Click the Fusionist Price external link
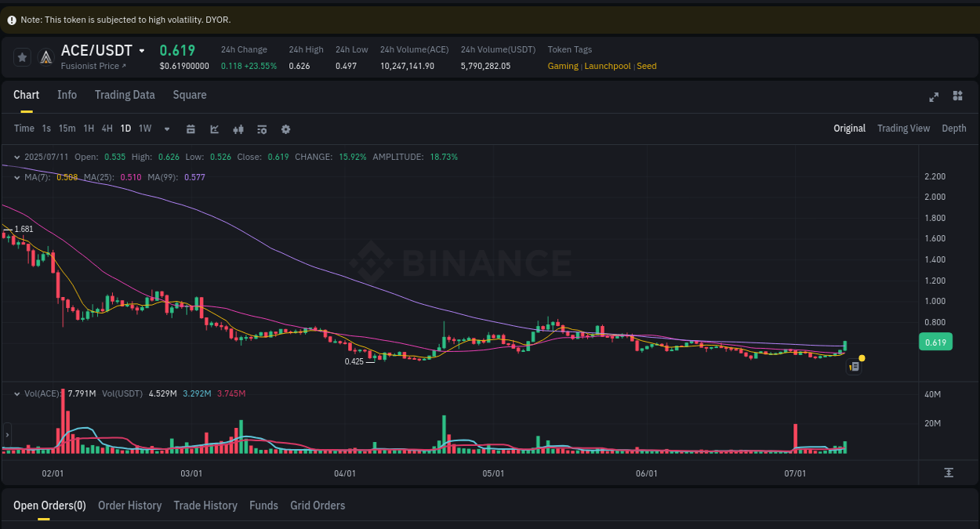 (x=95, y=66)
